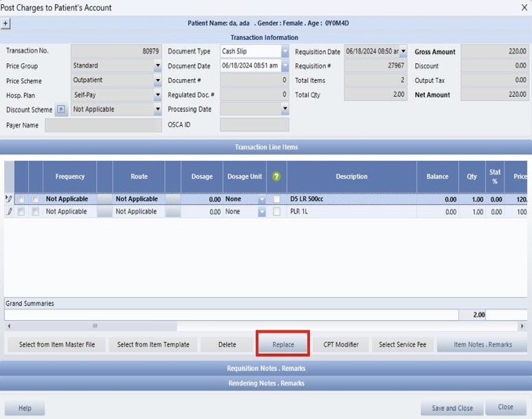This screenshot has height=419, width=532.
Task: Click the plus expand icon beside patient header
Action: (5, 23)
